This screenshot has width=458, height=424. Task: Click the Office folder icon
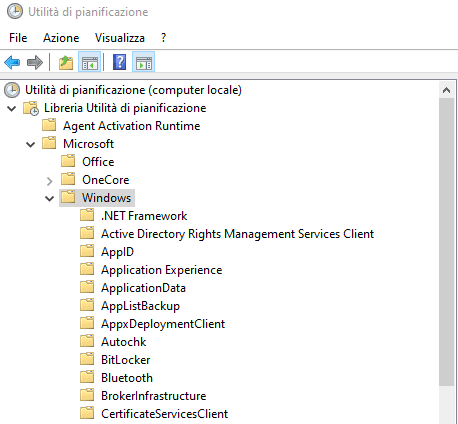[x=68, y=161]
